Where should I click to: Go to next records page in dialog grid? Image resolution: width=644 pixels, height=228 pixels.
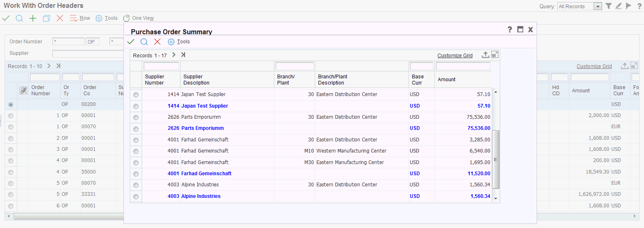(x=174, y=55)
